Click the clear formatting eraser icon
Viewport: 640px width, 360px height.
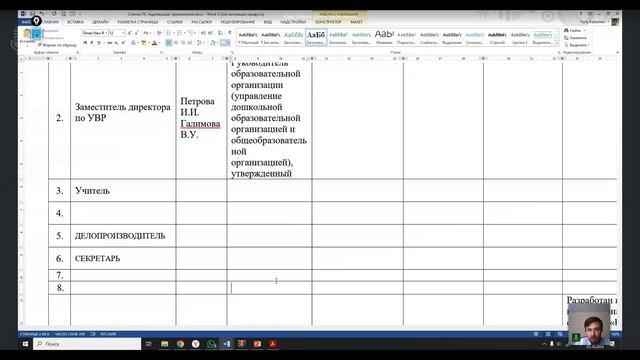159,33
